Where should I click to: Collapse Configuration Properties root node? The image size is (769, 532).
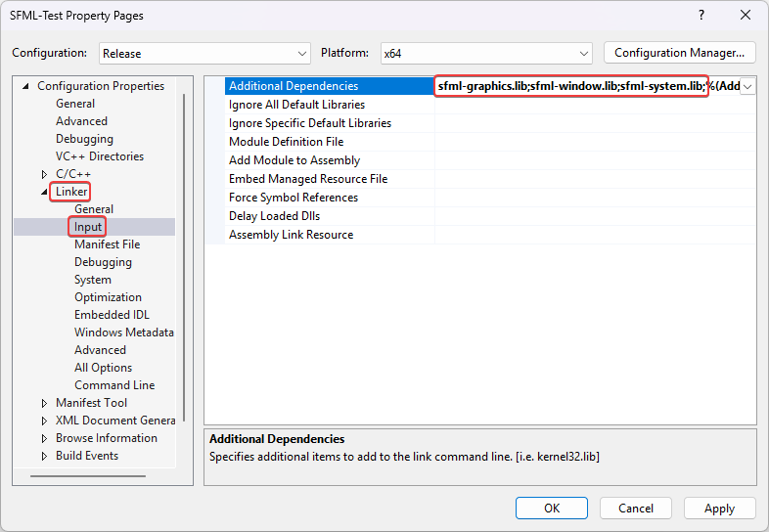(x=25, y=86)
